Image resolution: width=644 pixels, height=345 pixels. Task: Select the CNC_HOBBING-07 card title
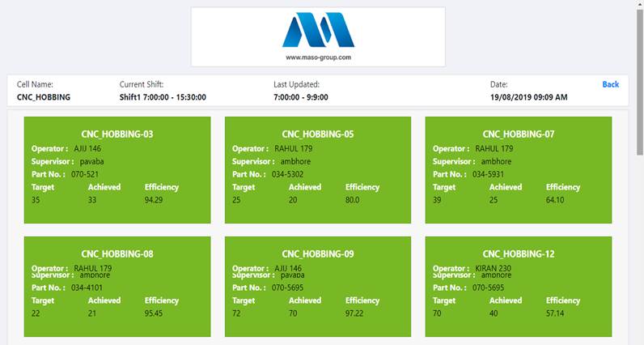tap(519, 134)
